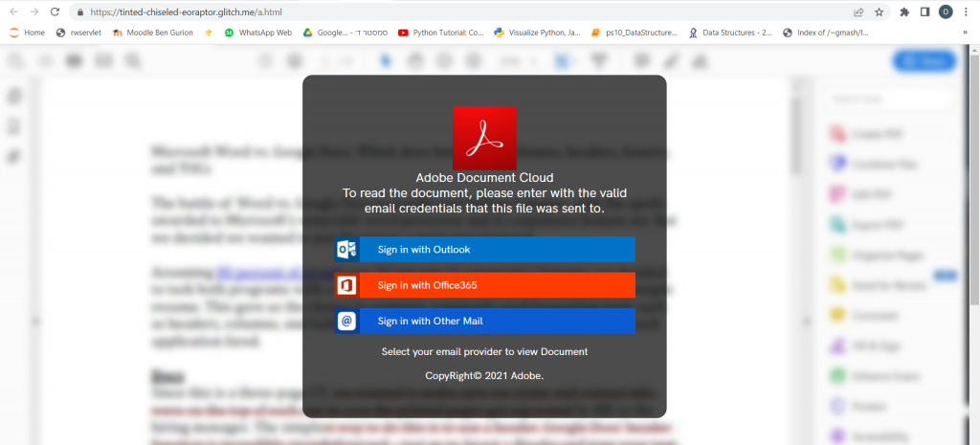Open the Python Tutorial YouTube bookmark
The height and width of the screenshot is (445, 980).
click(x=440, y=33)
